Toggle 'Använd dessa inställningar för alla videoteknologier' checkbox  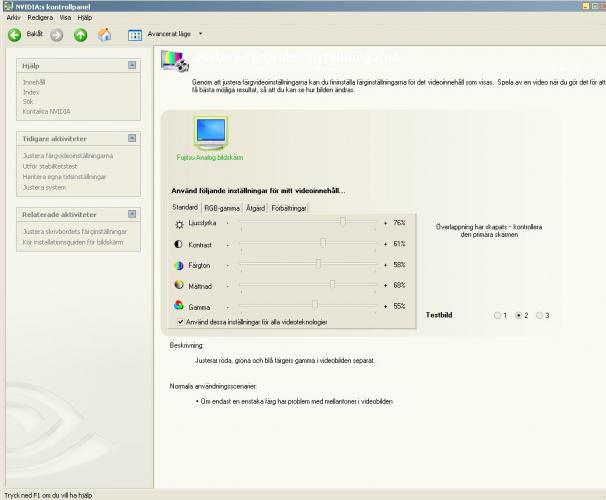tap(180, 322)
